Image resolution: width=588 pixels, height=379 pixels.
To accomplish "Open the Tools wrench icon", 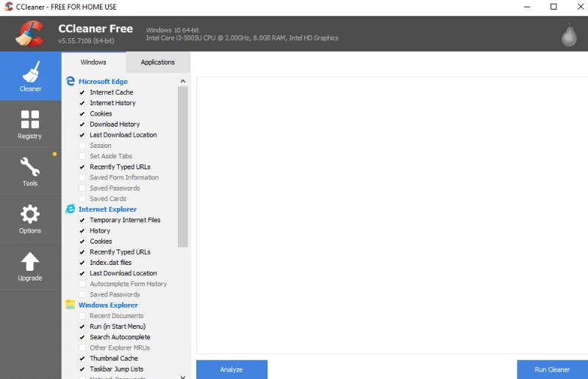I will tap(30, 167).
